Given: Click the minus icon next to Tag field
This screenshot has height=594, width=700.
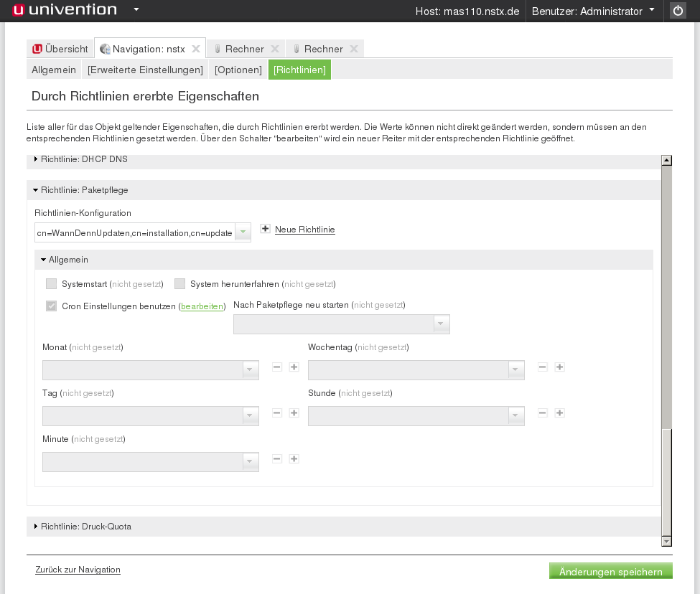Looking at the screenshot, I should (277, 413).
